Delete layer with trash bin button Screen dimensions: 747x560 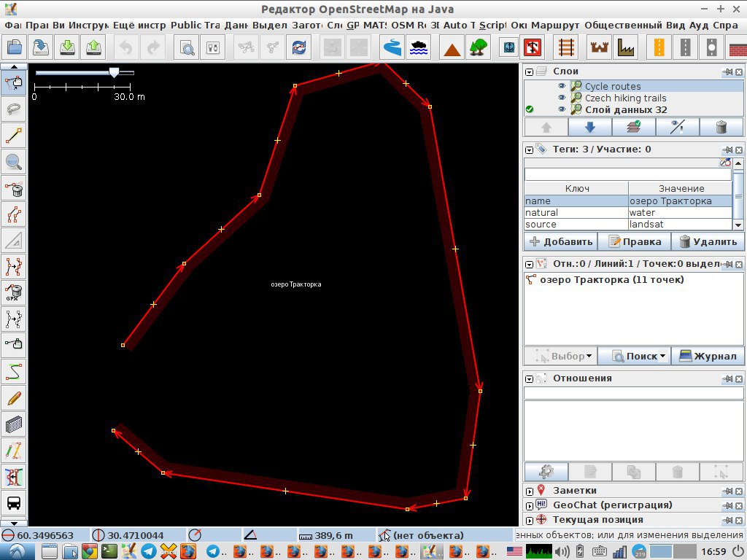(721, 127)
